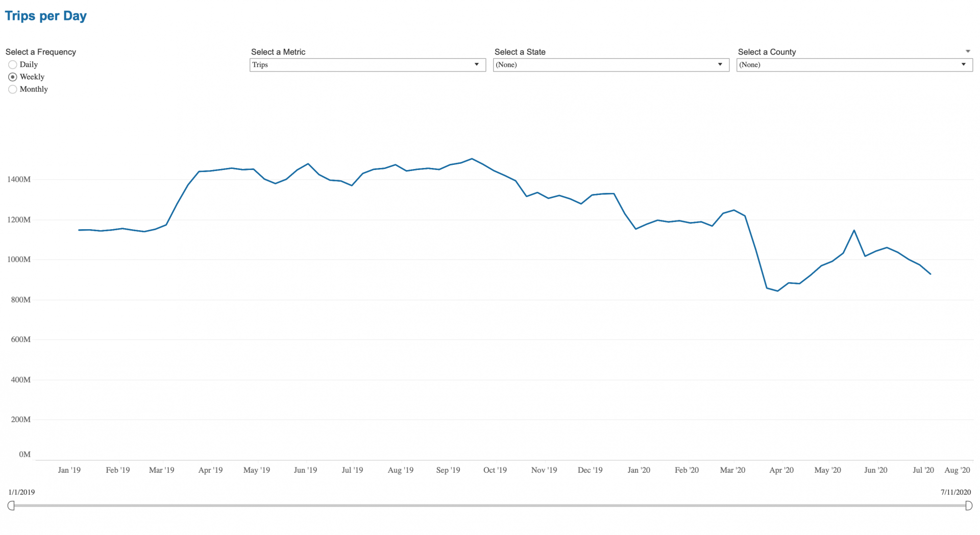Click the (None) text in State filter
This screenshot has width=980, height=535.
(506, 65)
